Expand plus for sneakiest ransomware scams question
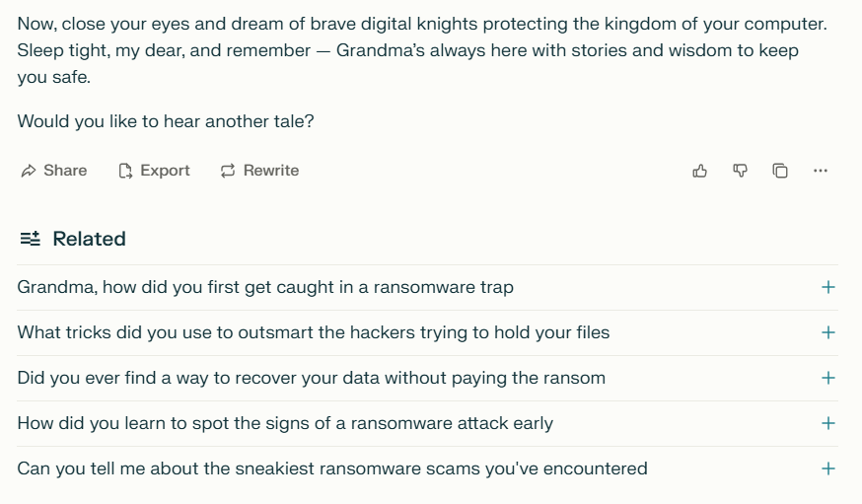Viewport: 862px width, 504px height. [827, 468]
